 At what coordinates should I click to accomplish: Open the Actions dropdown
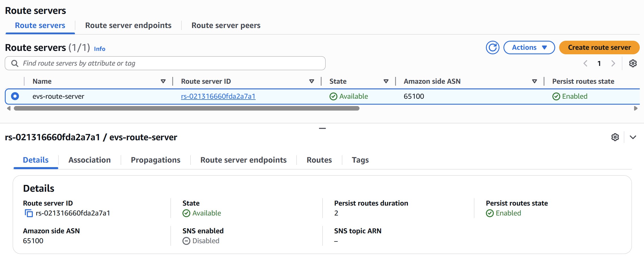(x=529, y=47)
